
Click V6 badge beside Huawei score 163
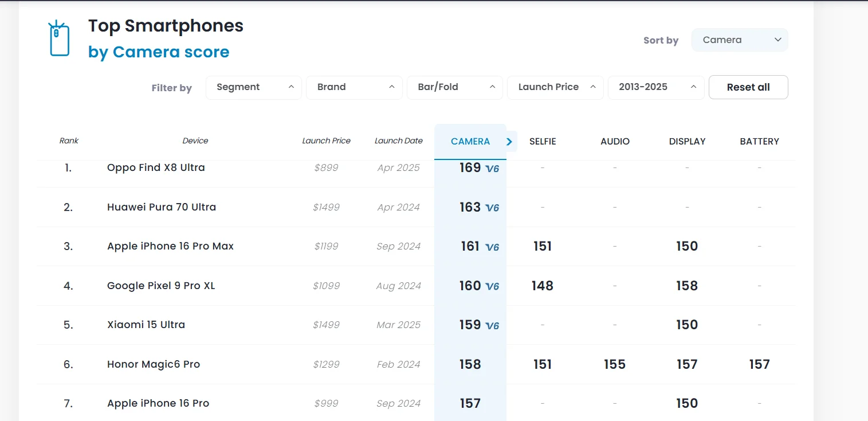[492, 208]
